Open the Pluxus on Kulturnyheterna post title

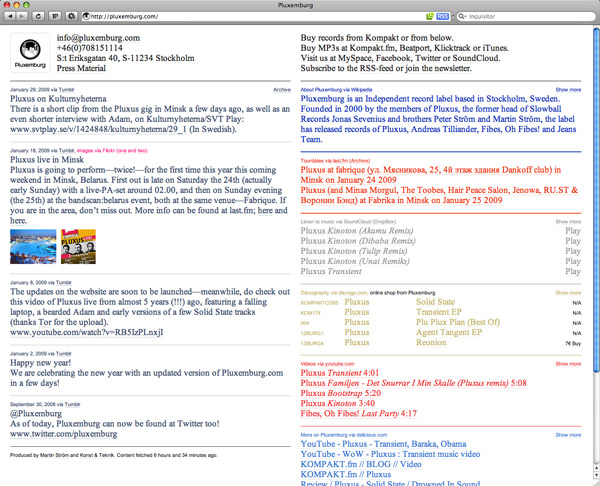click(58, 99)
